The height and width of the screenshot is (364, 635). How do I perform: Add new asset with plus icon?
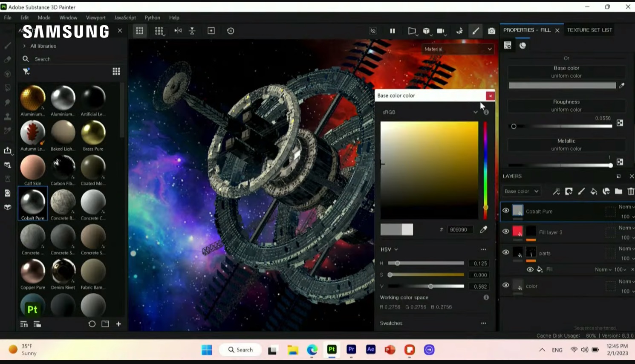[x=118, y=324]
